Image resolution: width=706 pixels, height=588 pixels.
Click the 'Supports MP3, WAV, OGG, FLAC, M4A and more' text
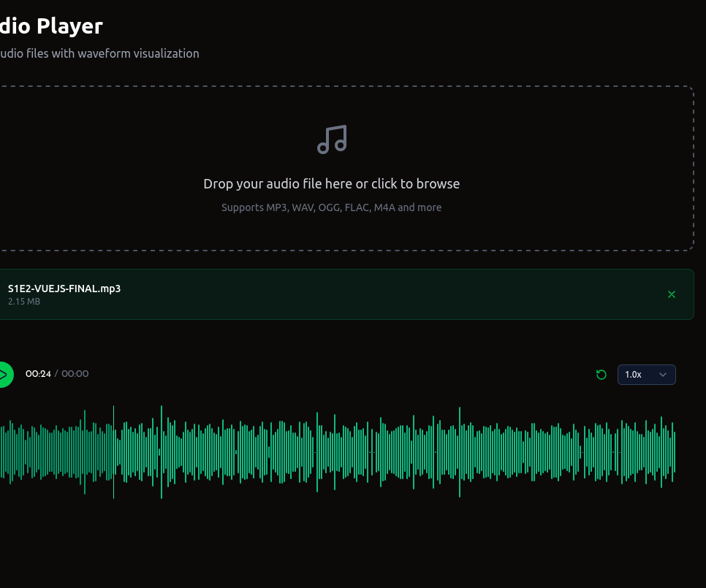(331, 207)
